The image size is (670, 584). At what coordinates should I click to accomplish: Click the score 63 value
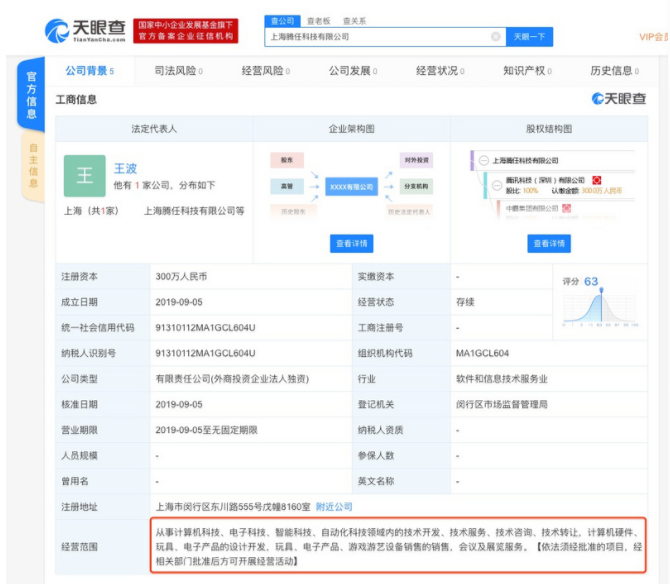[591, 282]
